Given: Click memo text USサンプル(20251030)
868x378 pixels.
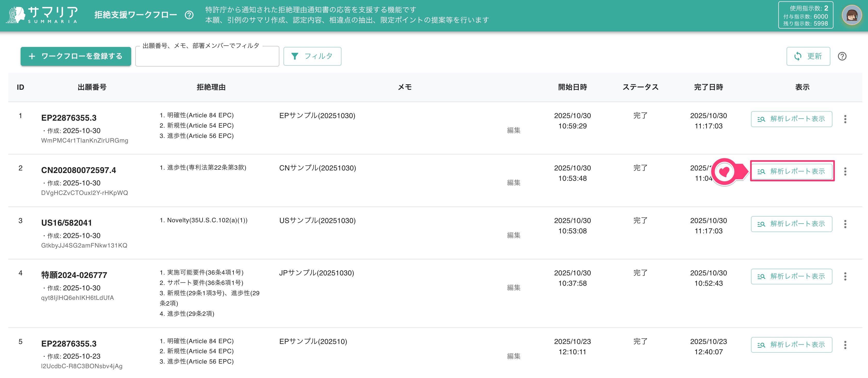Looking at the screenshot, I should pos(318,220).
